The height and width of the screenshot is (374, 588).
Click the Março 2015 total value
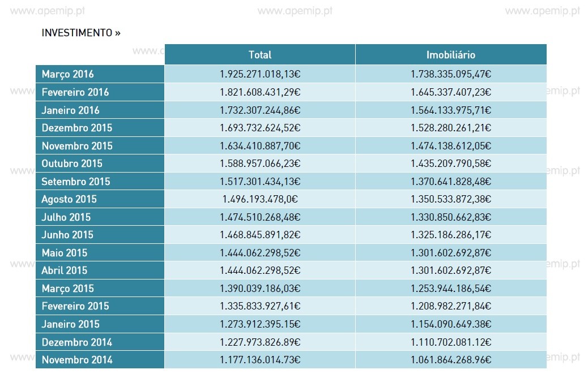[x=260, y=289]
